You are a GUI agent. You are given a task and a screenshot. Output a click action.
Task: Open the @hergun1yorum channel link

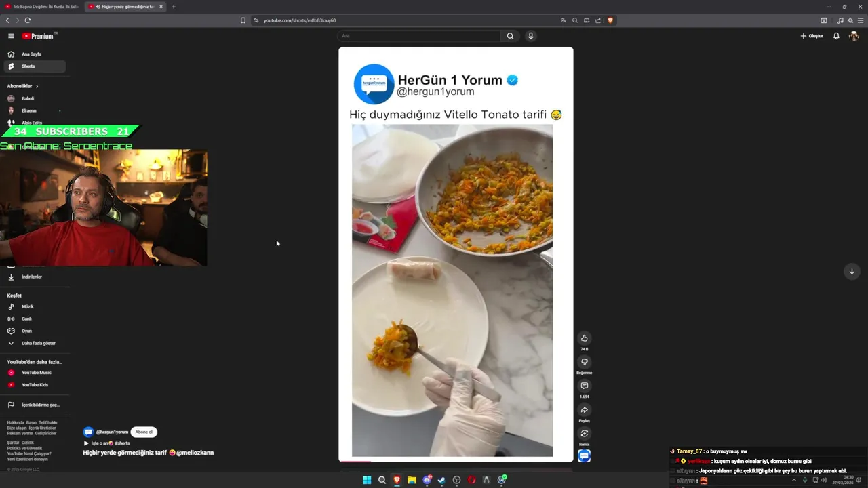(x=112, y=432)
